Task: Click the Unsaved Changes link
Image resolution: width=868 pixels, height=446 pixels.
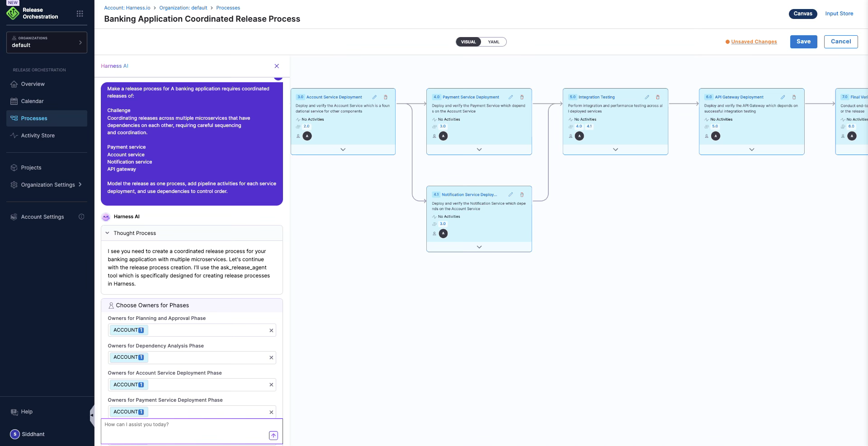Action: coord(754,42)
